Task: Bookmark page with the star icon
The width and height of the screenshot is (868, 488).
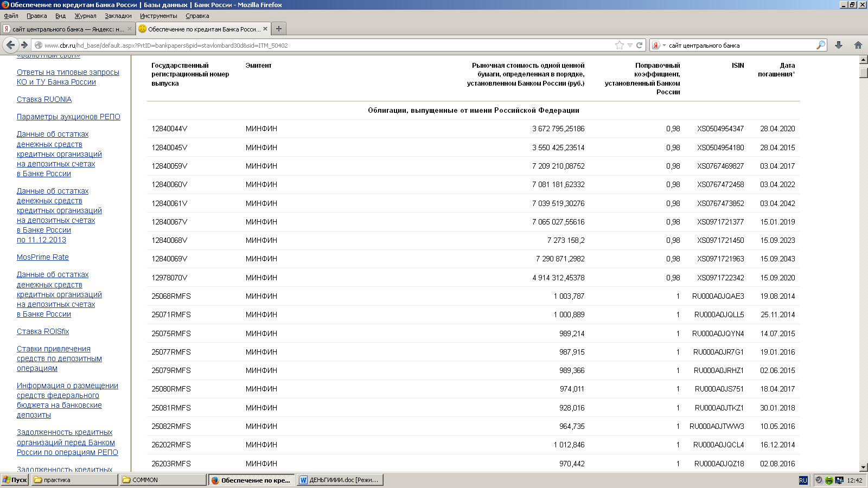Action: [620, 45]
